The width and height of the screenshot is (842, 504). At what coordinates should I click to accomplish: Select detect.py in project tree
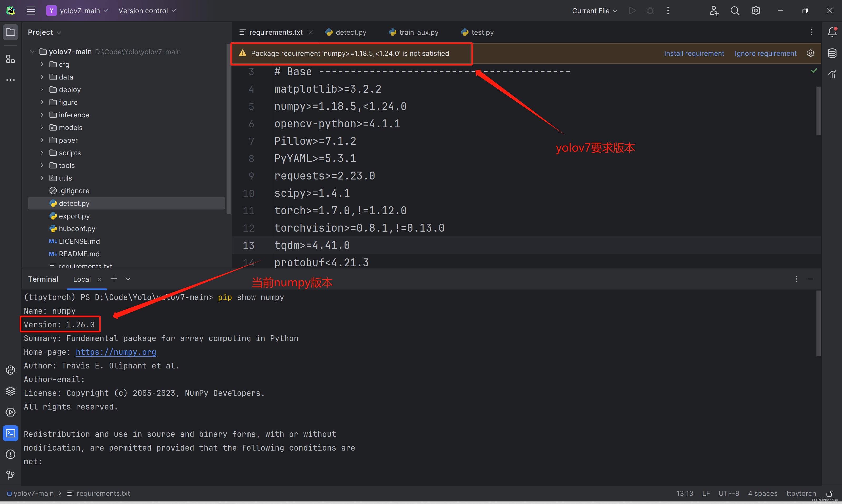click(126, 203)
